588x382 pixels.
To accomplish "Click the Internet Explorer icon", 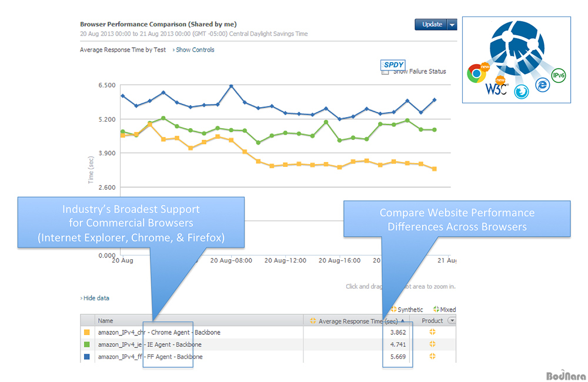I will (542, 86).
